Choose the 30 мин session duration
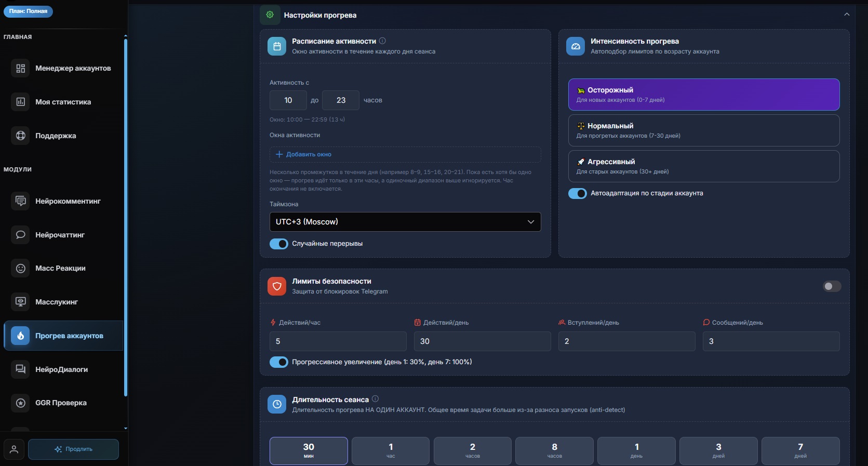Screen dimensions: 868x466 (x=309, y=450)
